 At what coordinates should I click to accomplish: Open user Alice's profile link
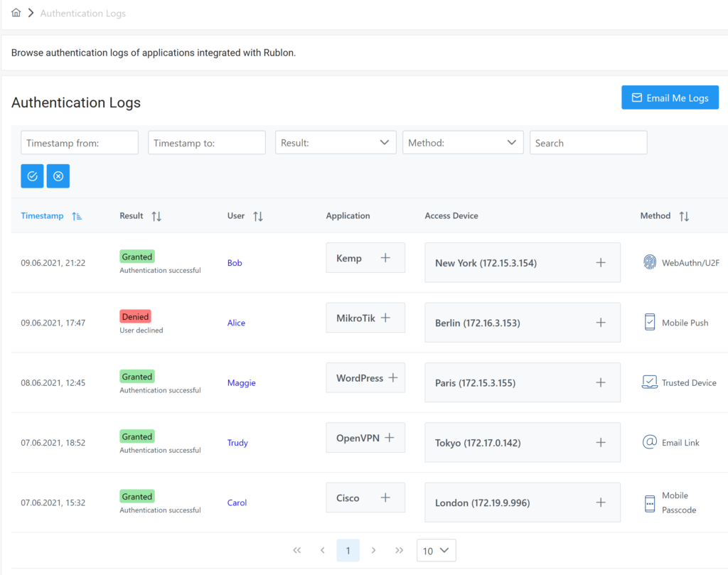point(236,322)
